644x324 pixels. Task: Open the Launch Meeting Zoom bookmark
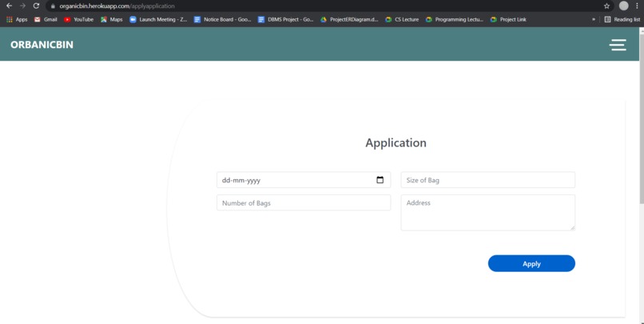click(158, 19)
